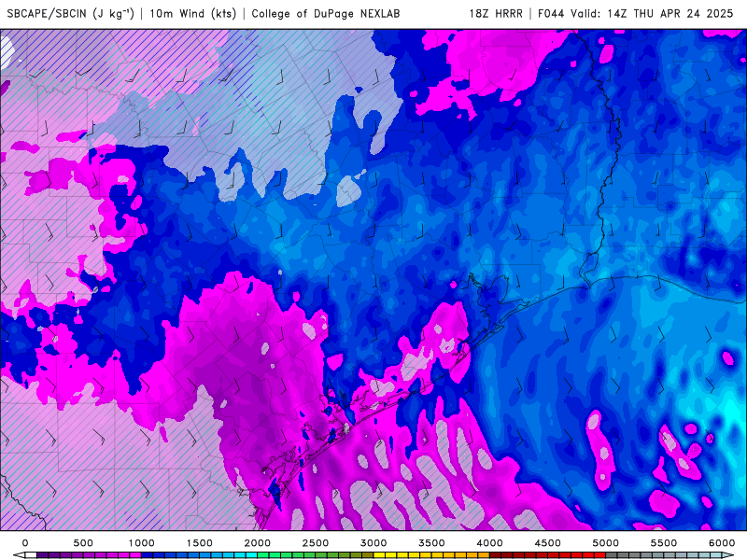Click the white swatch at color scale start
Viewport: 747px width, 560px height.
(31, 555)
